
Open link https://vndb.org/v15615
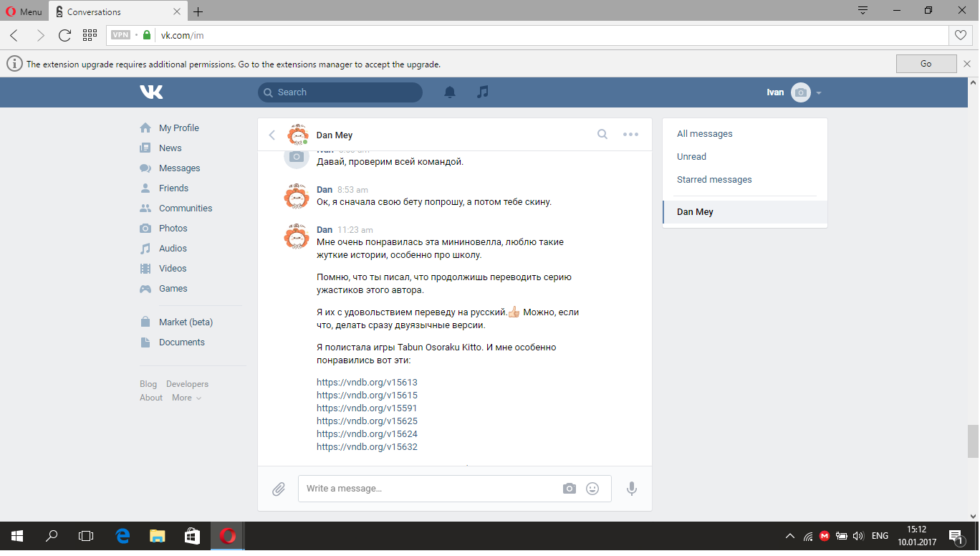(x=367, y=396)
